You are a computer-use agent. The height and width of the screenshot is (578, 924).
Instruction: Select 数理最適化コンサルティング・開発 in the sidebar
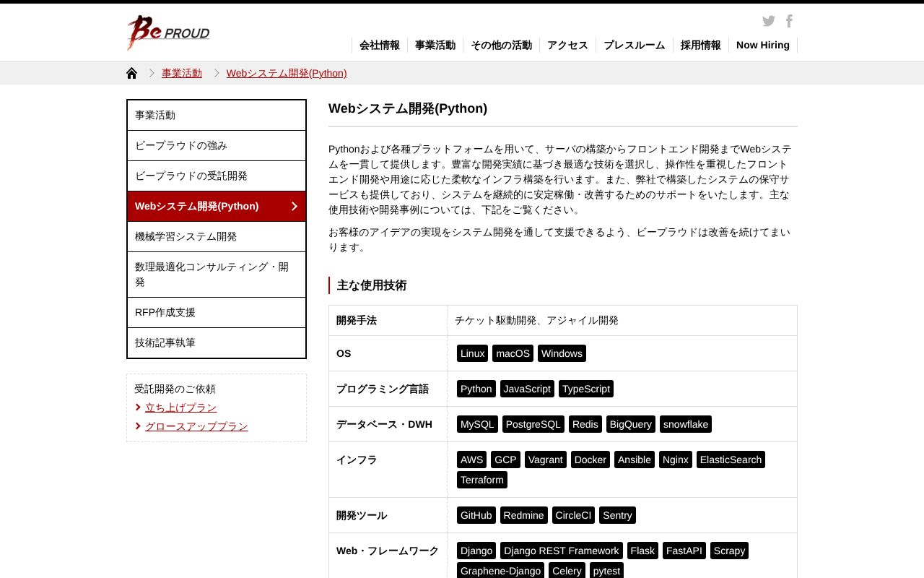coord(217,275)
